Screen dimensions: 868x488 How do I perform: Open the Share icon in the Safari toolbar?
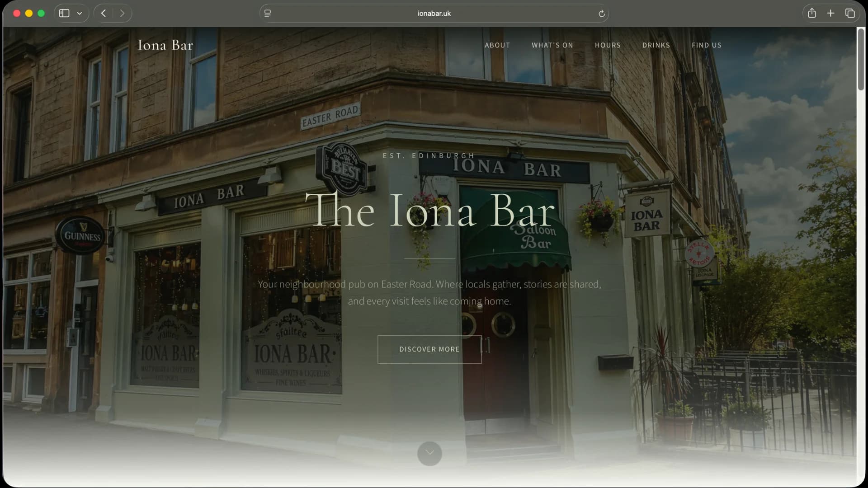coord(812,13)
